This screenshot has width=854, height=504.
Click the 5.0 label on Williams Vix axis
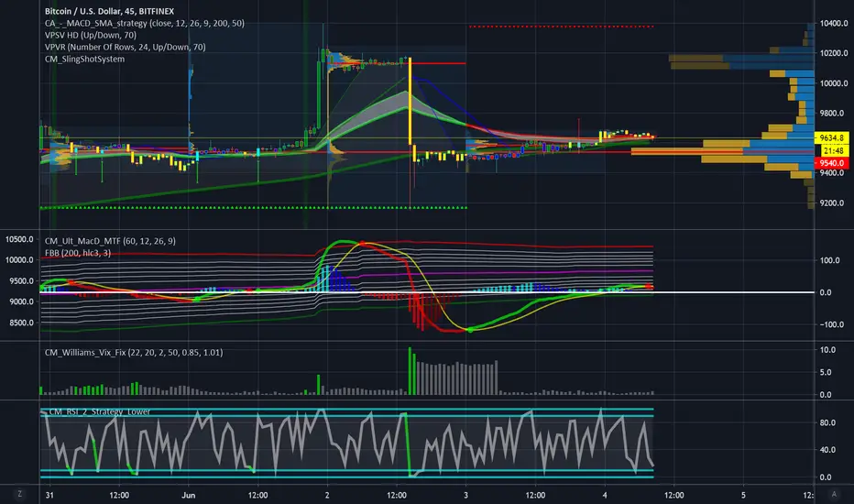[826, 373]
